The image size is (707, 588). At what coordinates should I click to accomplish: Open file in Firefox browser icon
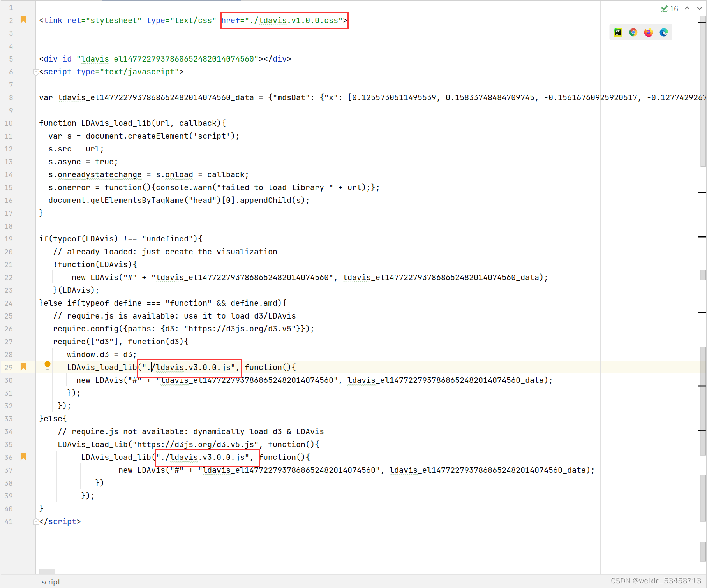pyautogui.click(x=649, y=32)
